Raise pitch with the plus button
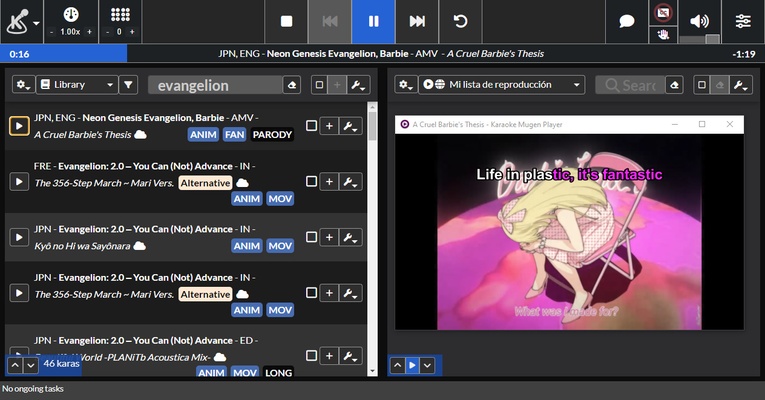The width and height of the screenshot is (765, 400). tap(132, 32)
